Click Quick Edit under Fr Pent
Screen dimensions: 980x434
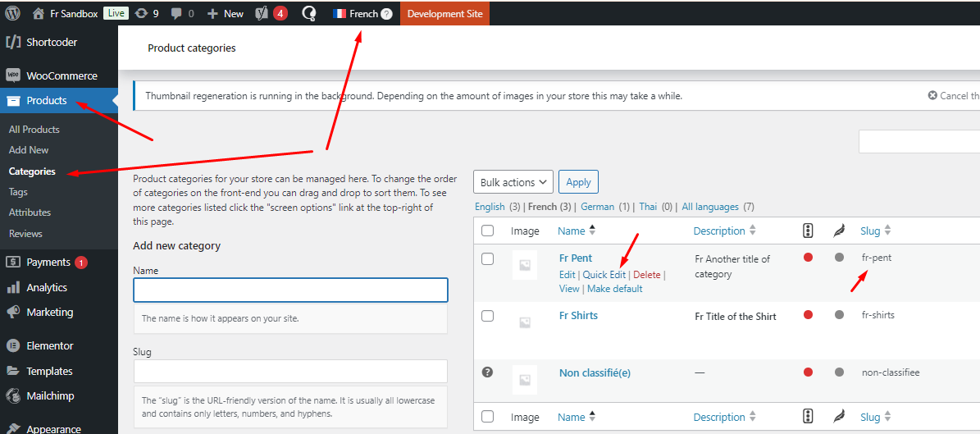pos(604,275)
